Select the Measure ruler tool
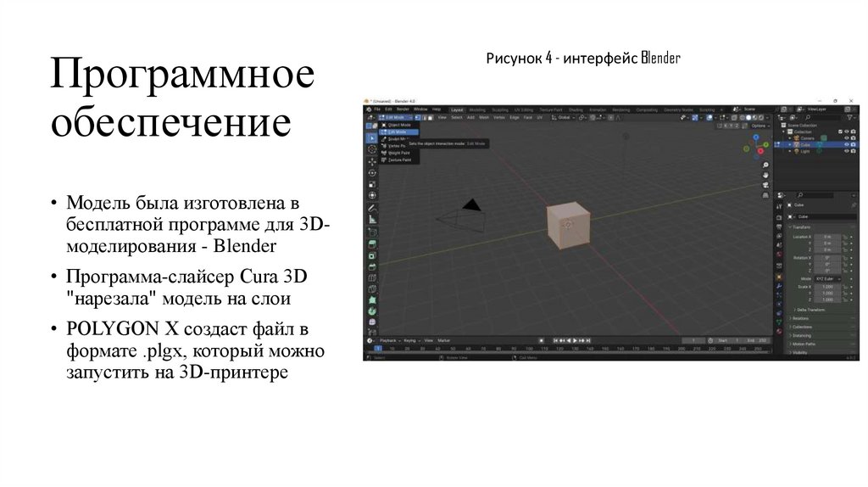 coord(372,219)
